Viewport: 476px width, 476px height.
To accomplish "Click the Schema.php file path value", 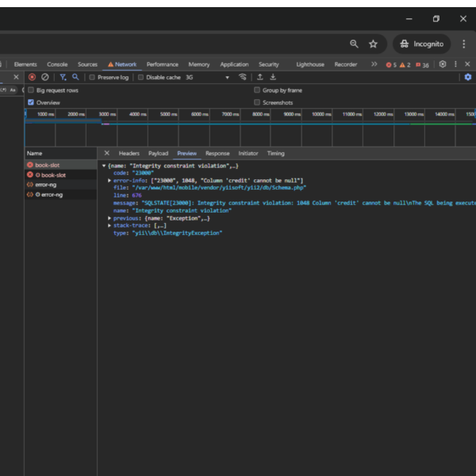I will point(219,187).
